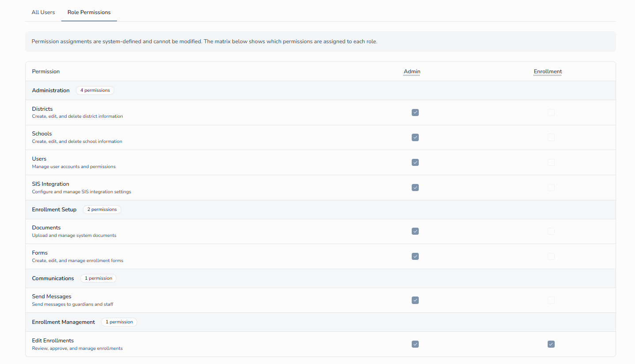Toggle Admin checkbox for Schools
This screenshot has width=635, height=364.
[415, 138]
